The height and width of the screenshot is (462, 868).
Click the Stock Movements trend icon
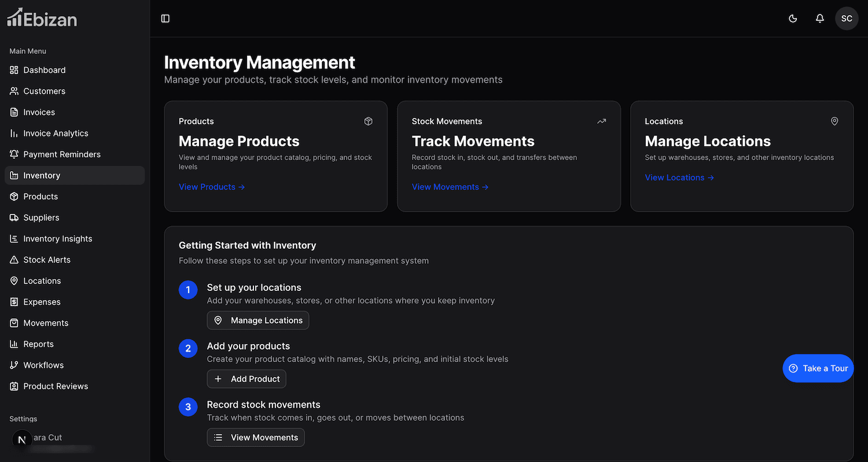click(601, 121)
